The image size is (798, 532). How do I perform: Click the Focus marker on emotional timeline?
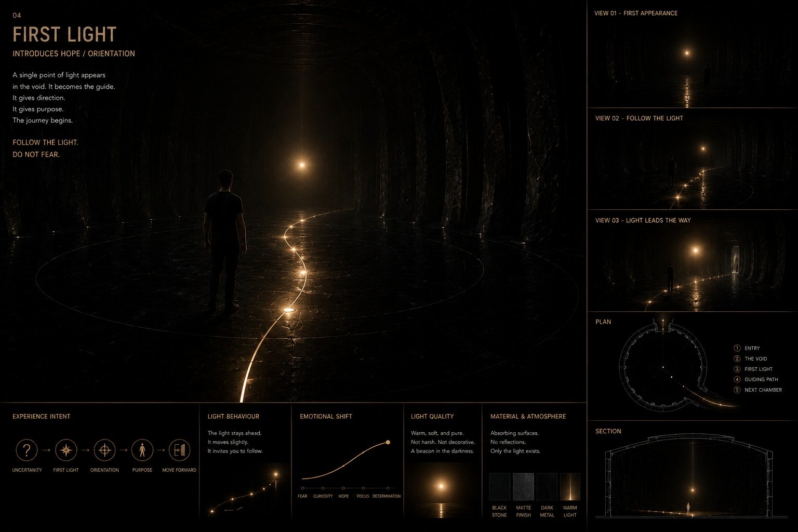click(363, 488)
